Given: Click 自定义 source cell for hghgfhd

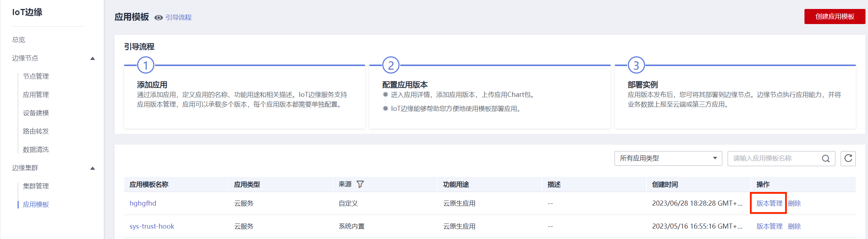Looking at the screenshot, I should click(348, 203).
